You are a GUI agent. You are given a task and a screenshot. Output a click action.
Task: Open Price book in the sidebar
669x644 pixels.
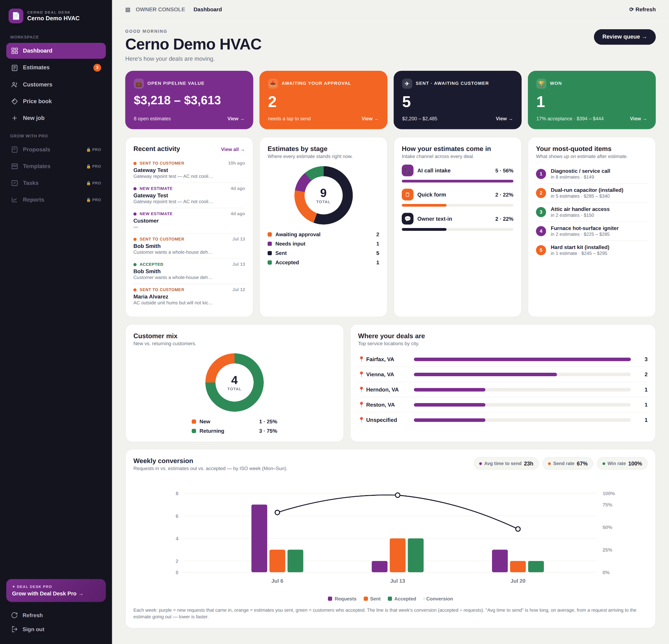[x=56, y=101]
